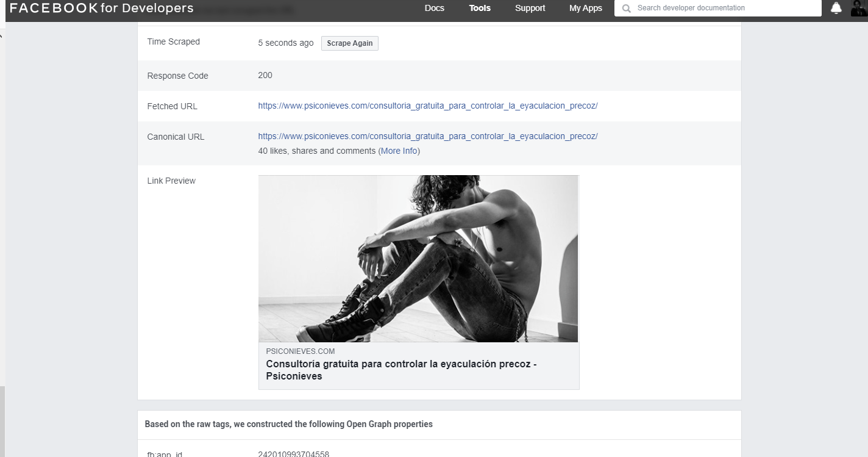
Task: Open the Docs menu
Action: coord(435,8)
